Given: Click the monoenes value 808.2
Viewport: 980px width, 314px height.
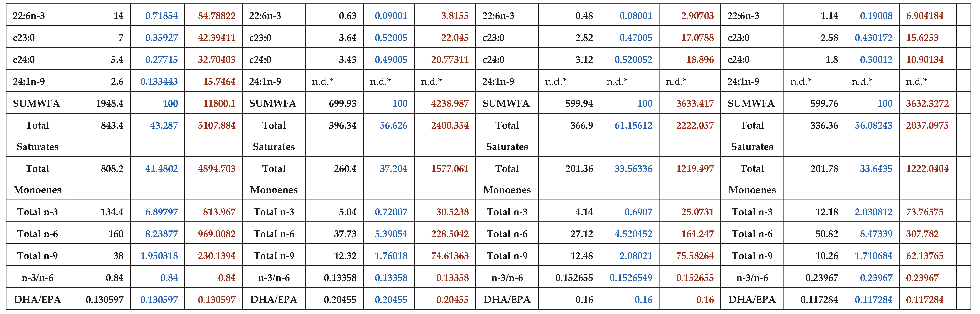Looking at the screenshot, I should click(x=112, y=169).
